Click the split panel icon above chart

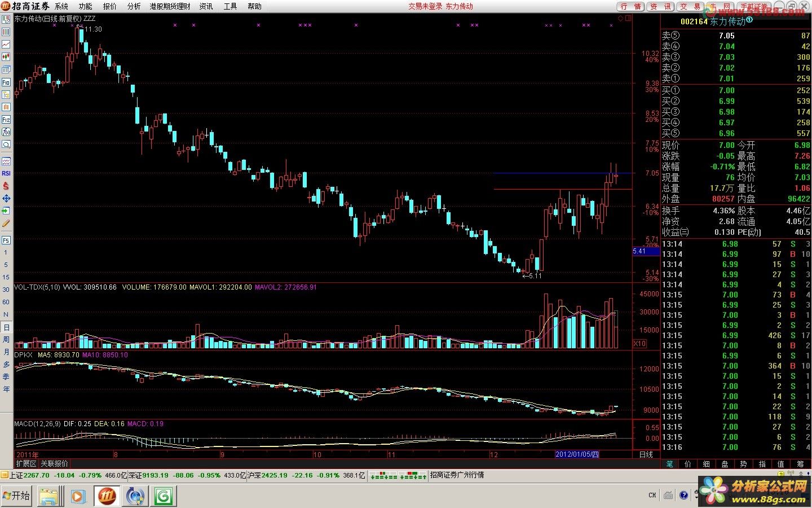(x=628, y=18)
